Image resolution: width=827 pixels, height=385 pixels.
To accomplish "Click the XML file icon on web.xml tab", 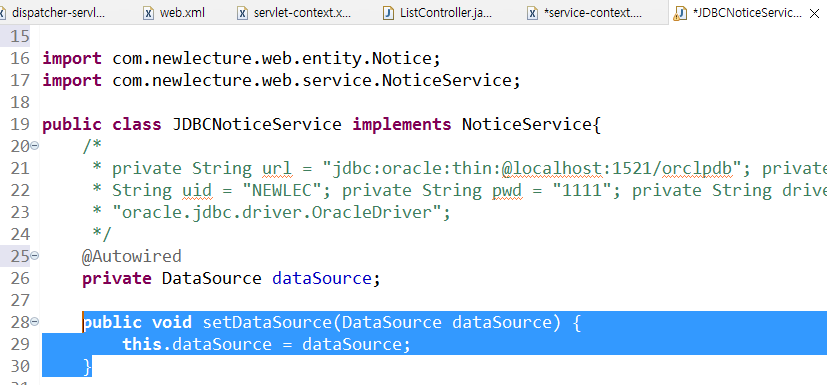I will click(149, 13).
